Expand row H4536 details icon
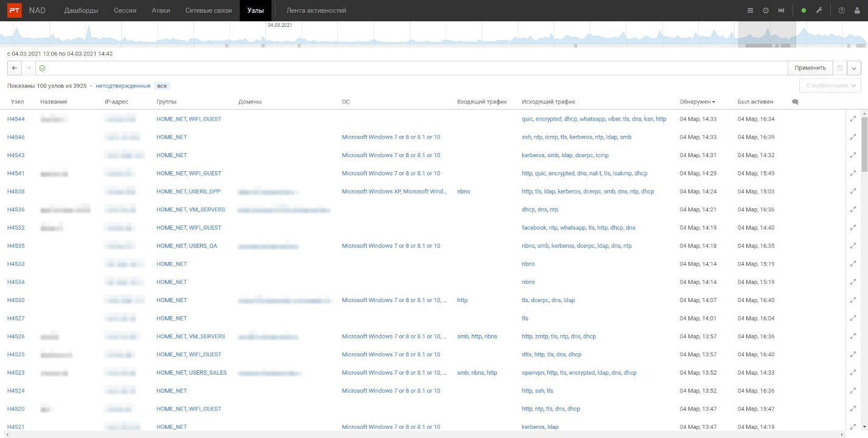 [853, 210]
